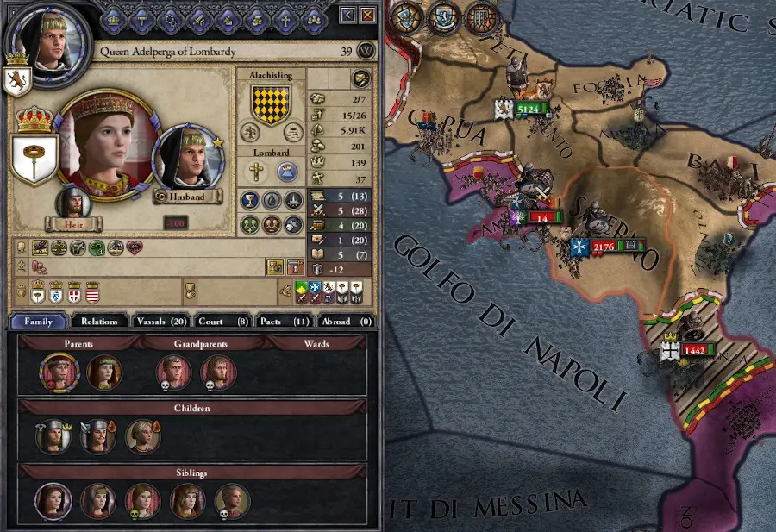Switch to the Relations tab
Viewport: 776px width, 532px height.
pos(99,321)
